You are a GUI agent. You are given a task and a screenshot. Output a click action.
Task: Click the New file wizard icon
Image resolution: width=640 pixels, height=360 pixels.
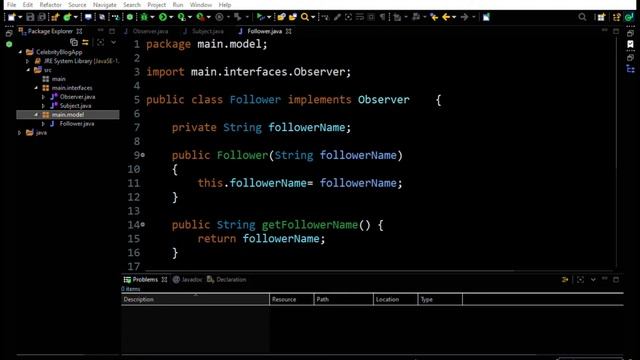pyautogui.click(x=11, y=17)
